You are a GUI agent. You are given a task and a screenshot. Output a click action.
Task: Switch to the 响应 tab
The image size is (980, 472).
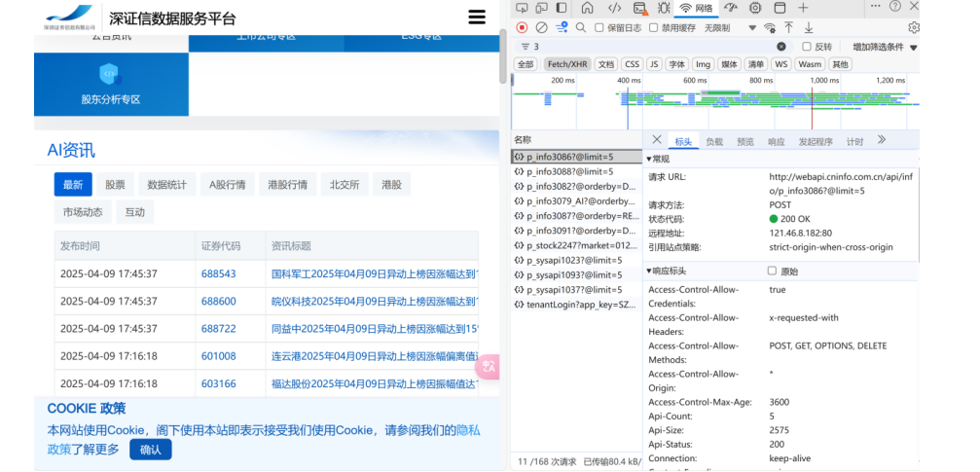point(777,142)
